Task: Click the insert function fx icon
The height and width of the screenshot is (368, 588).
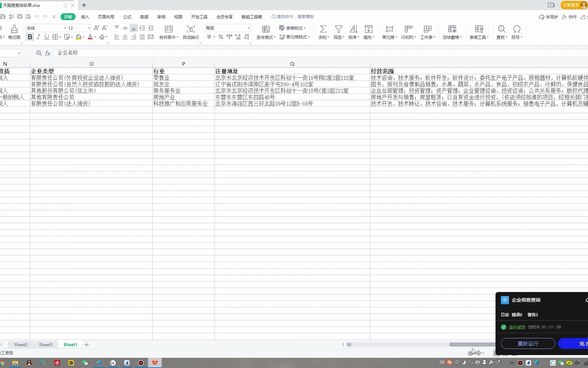Action: (x=48, y=53)
